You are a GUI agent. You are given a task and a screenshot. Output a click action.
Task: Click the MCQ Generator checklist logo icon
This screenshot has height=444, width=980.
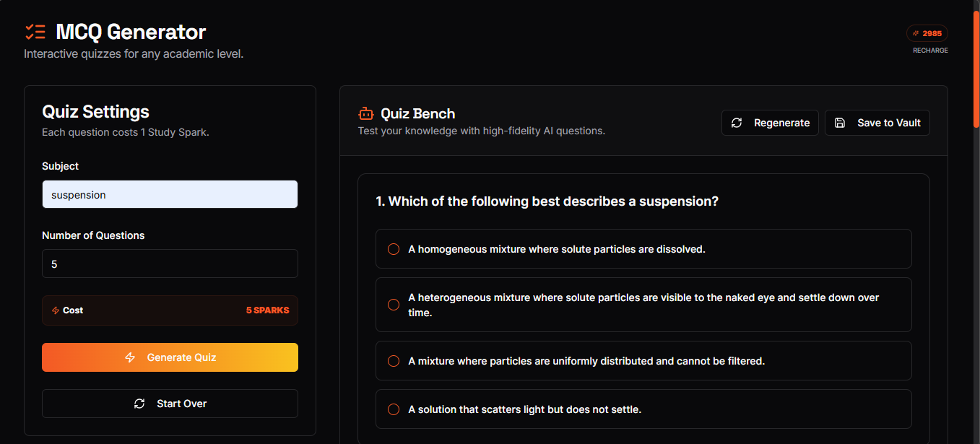(x=35, y=31)
